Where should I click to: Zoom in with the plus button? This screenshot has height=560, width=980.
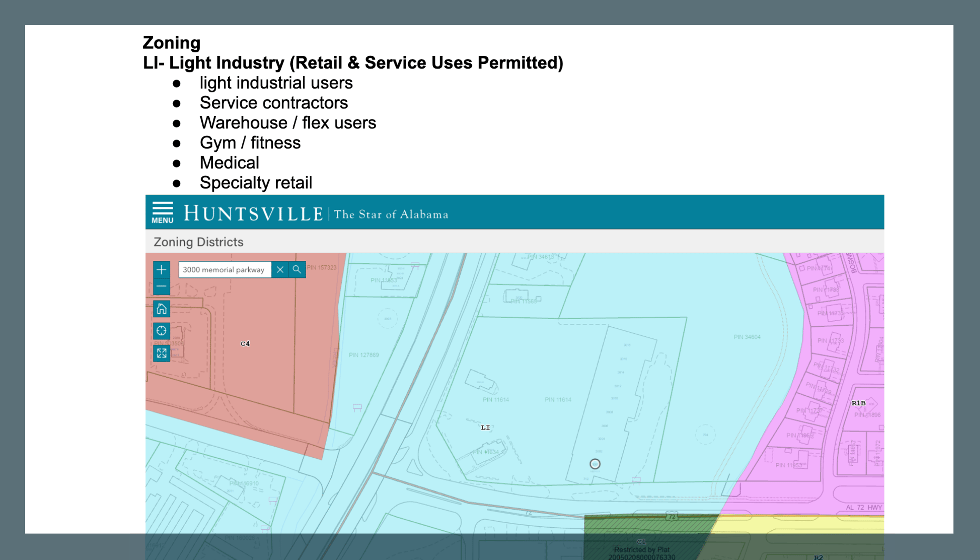coord(161,269)
